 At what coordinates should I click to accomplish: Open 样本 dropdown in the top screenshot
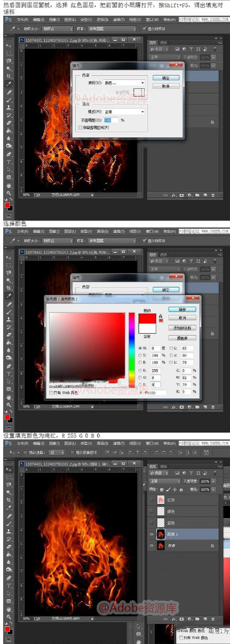coord(112,28)
